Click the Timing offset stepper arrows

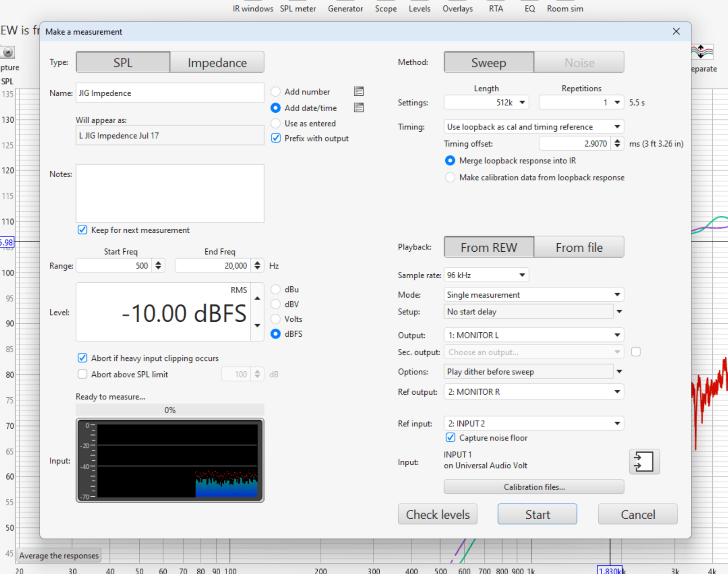tap(617, 143)
